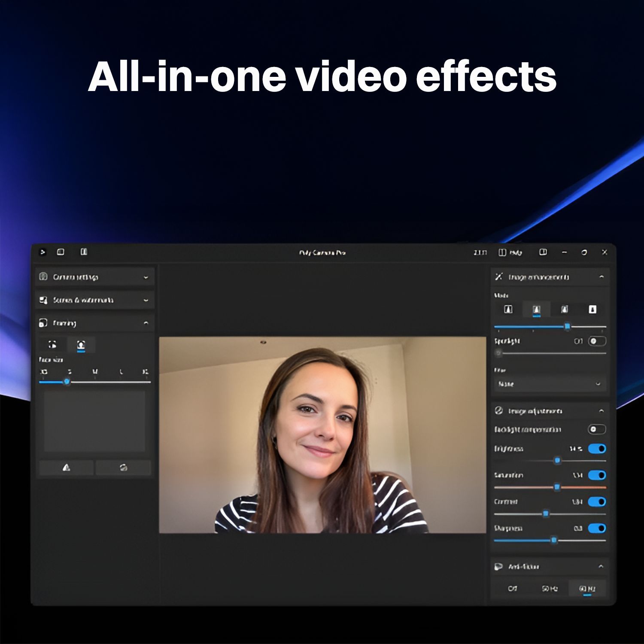644x644 pixels.
Task: Click the round reset button below the framing preview
Action: point(123,468)
